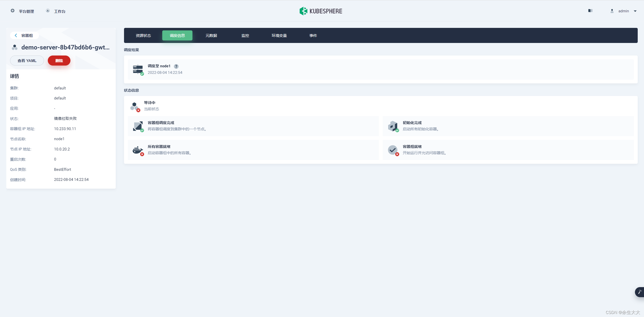
Task: Switch to the 资源状态 tab
Action: click(x=143, y=35)
